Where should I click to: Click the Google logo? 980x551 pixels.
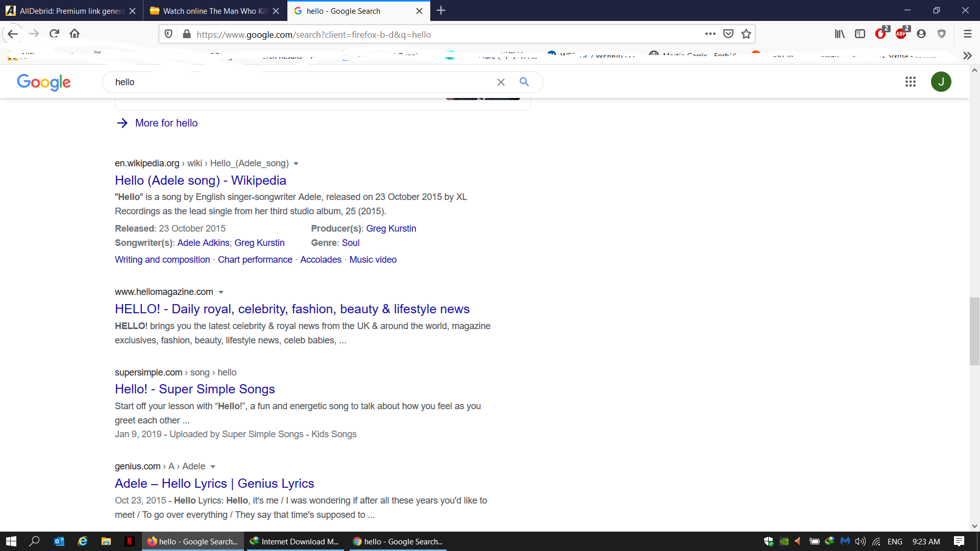point(44,82)
